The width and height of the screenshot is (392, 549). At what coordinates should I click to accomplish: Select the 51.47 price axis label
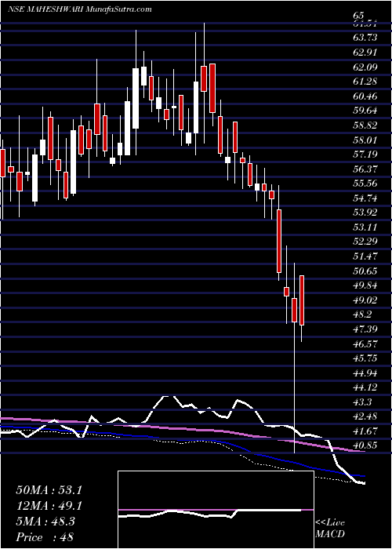point(365,256)
